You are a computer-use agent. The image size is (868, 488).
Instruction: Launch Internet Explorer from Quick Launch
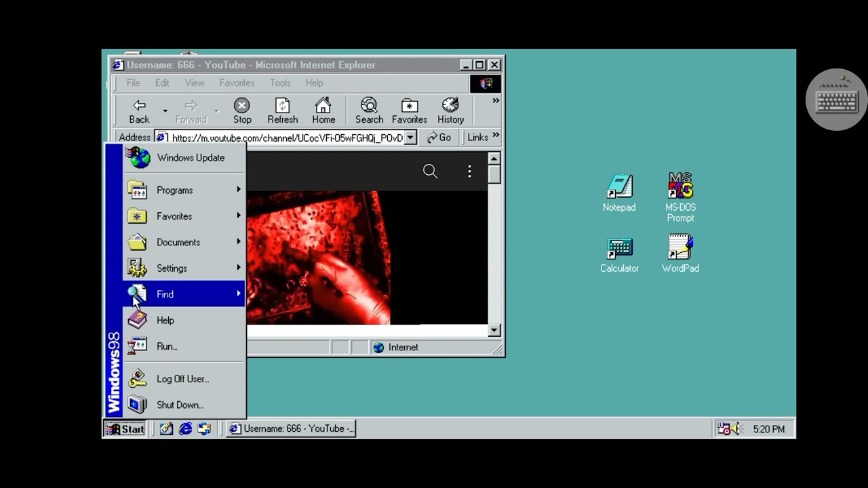pos(185,428)
